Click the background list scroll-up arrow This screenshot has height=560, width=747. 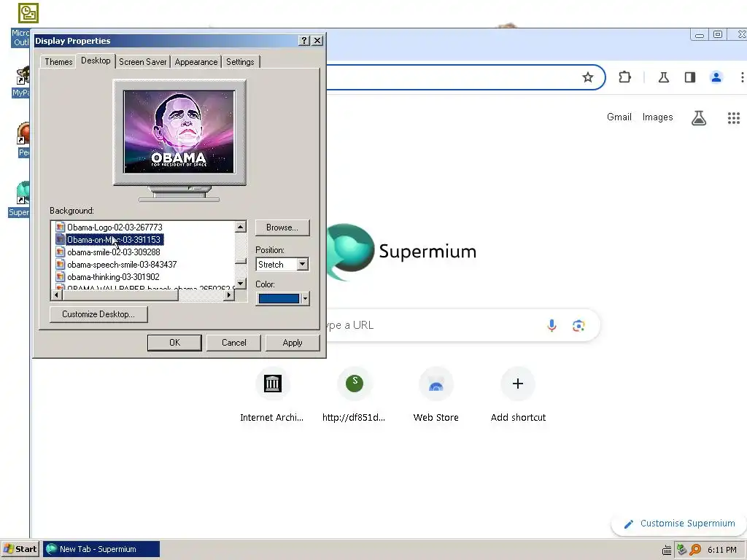[x=241, y=227]
